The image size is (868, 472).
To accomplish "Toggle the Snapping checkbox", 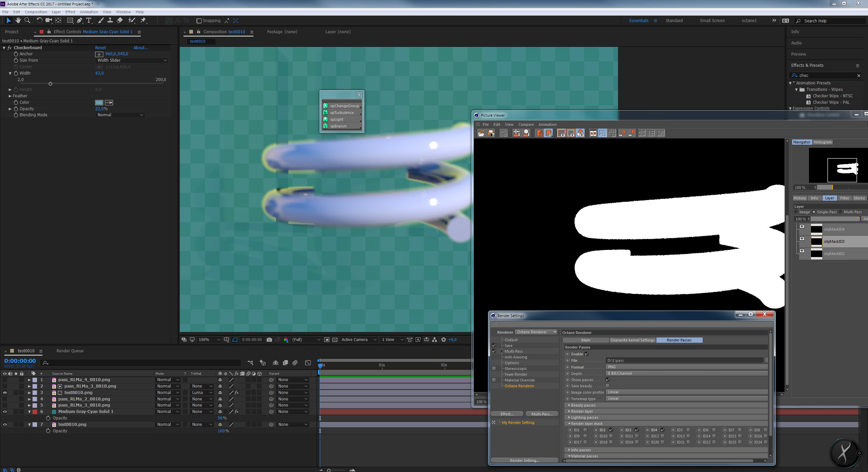I will (x=199, y=21).
